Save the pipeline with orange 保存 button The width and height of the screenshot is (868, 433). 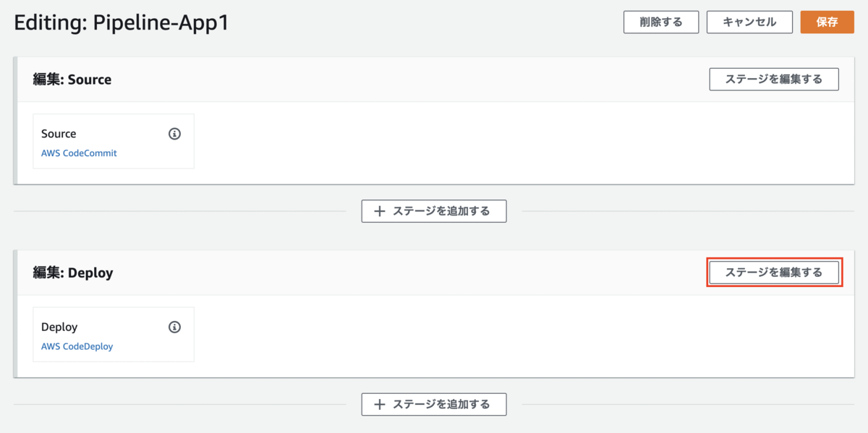click(827, 22)
